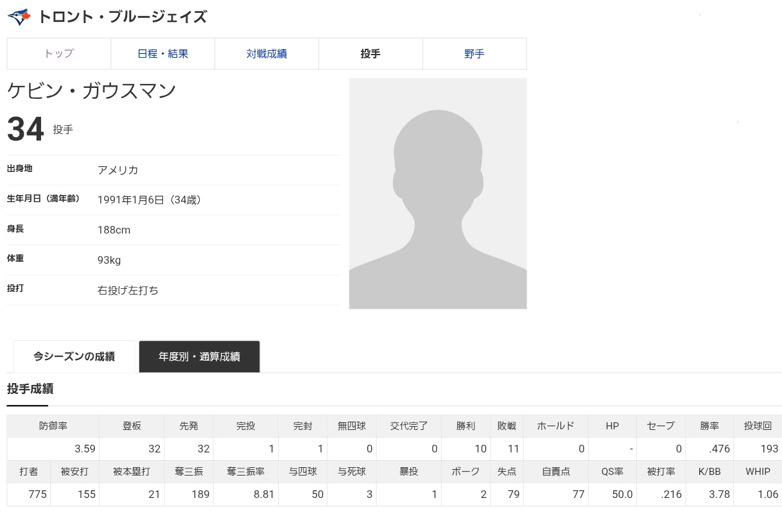Select the 投手 tab

(370, 54)
